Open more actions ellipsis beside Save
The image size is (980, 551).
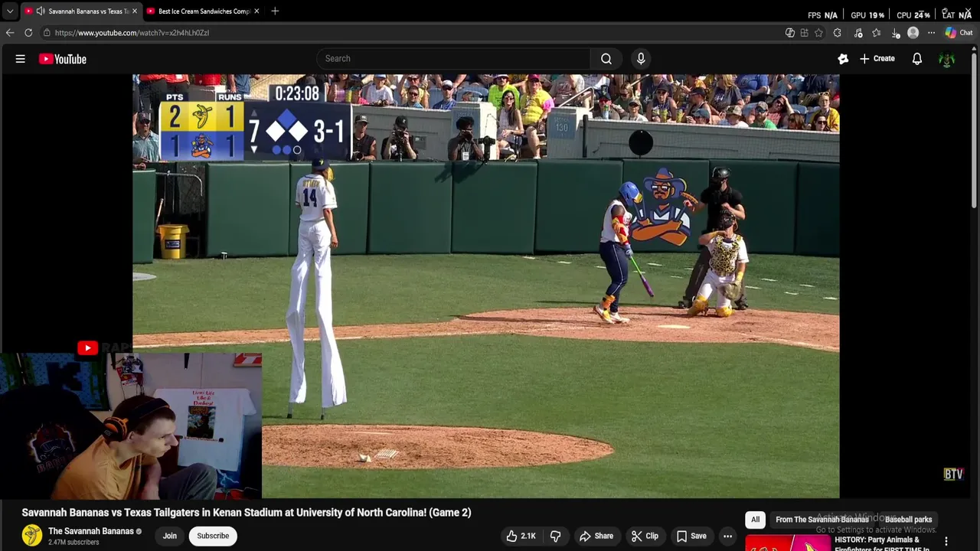click(x=728, y=536)
